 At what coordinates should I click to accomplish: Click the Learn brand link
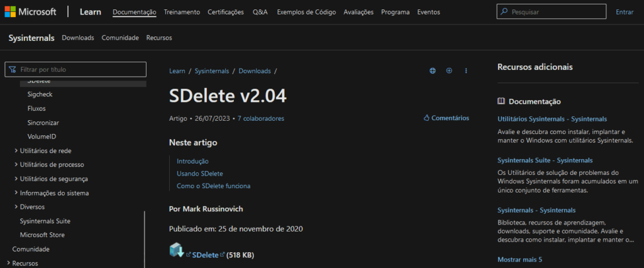click(x=91, y=12)
